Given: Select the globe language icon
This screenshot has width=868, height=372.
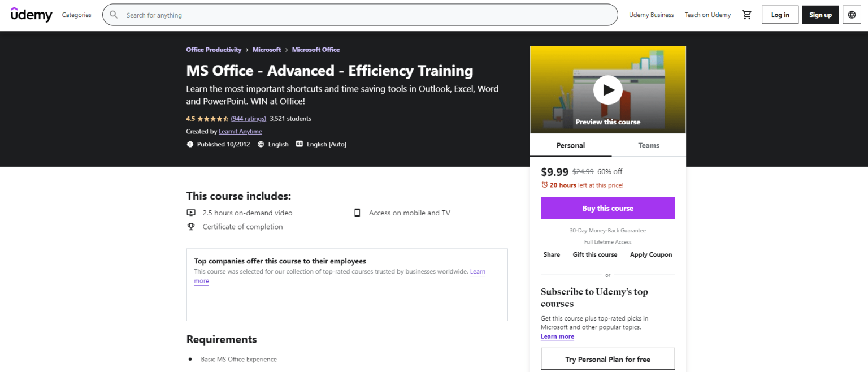Looking at the screenshot, I should 852,14.
